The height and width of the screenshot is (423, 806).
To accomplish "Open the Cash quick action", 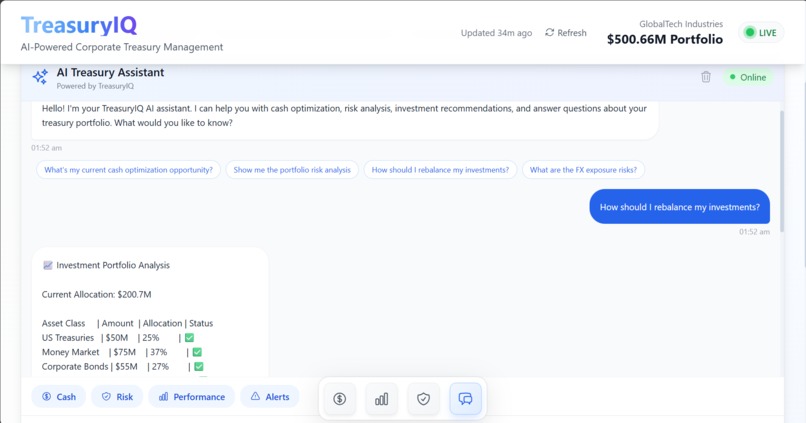I will (x=59, y=397).
